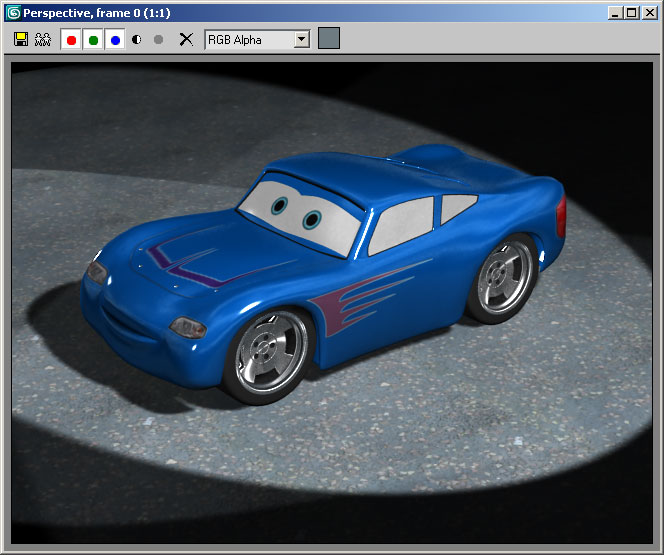Toggle the blue channel button
This screenshot has height=555, width=664.
point(115,40)
